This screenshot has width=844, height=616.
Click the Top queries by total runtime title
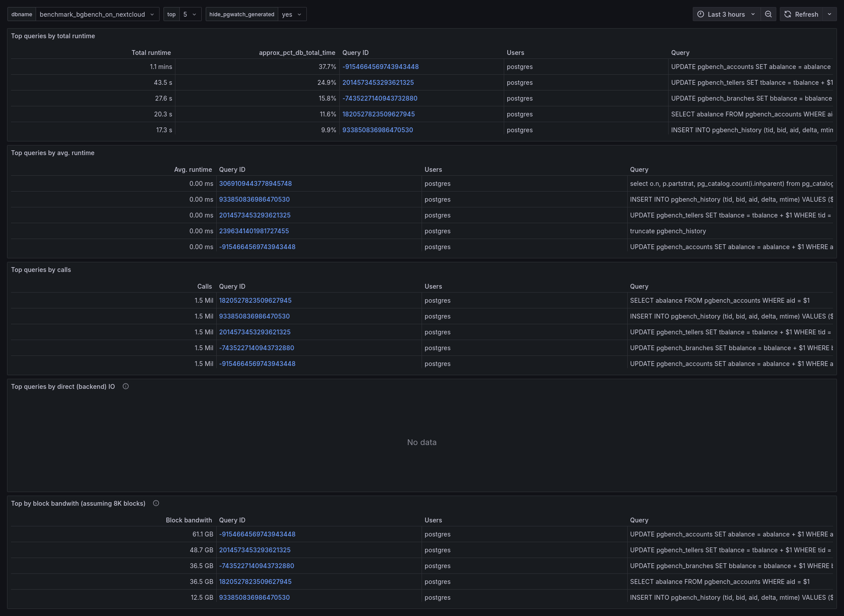click(53, 36)
